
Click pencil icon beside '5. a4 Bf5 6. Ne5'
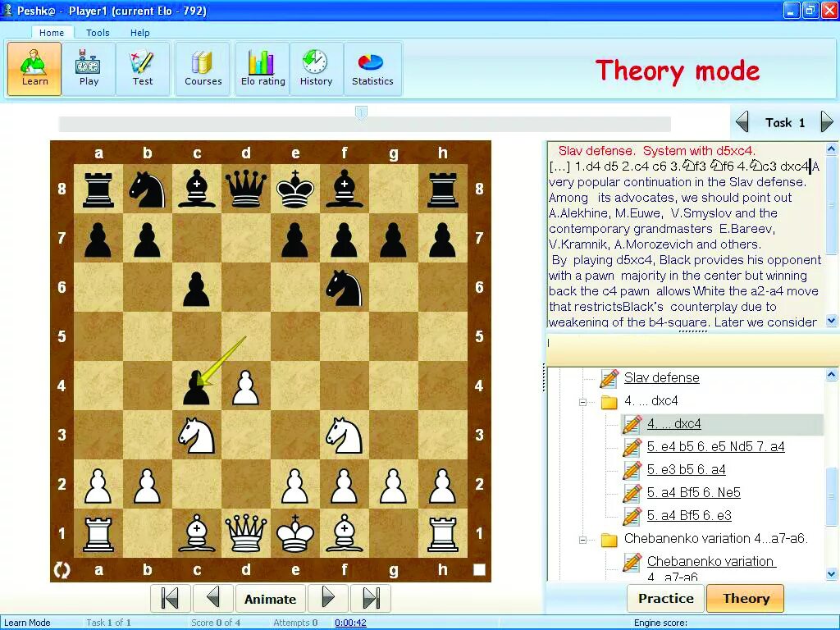click(632, 493)
